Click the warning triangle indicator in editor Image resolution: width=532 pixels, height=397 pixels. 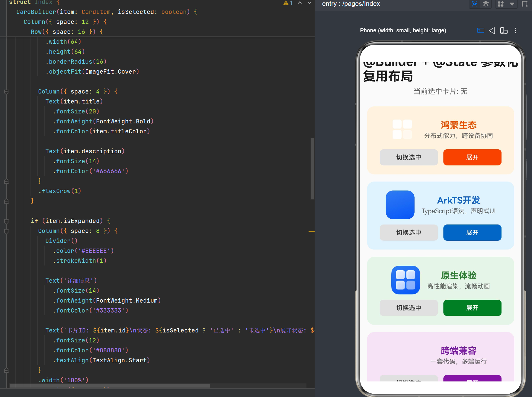286,3
